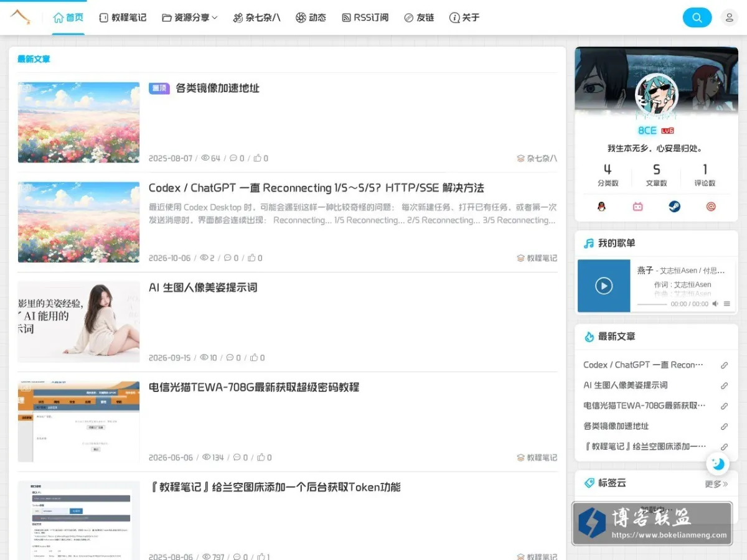The image size is (747, 560).
Task: Expand 更多 in the 标签云 panel
Action: [x=716, y=483]
